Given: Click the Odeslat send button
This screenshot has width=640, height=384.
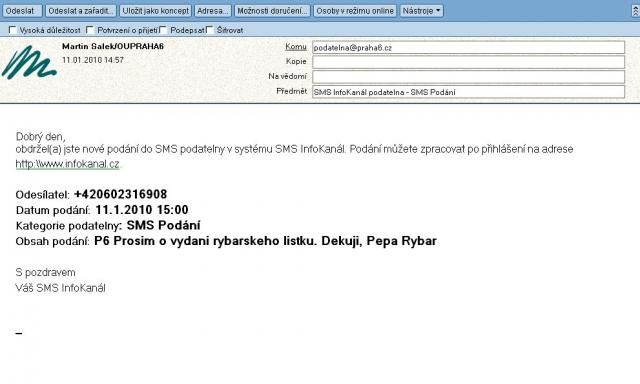Looking at the screenshot, I should coord(22,11).
